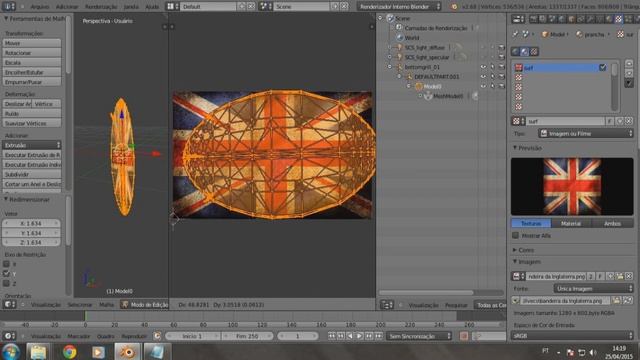Click the volume speaker tray icon
This screenshot has width=640, height=360.
tap(593, 352)
